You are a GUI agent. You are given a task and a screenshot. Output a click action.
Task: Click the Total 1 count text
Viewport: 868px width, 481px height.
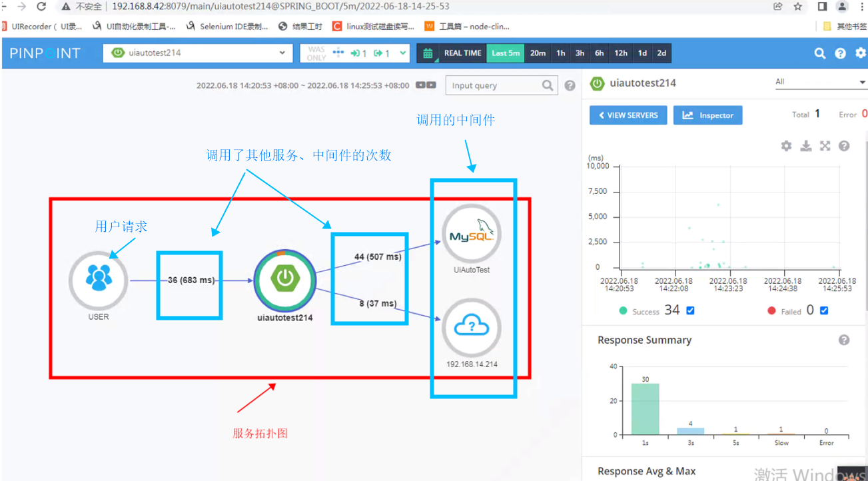[x=806, y=114]
